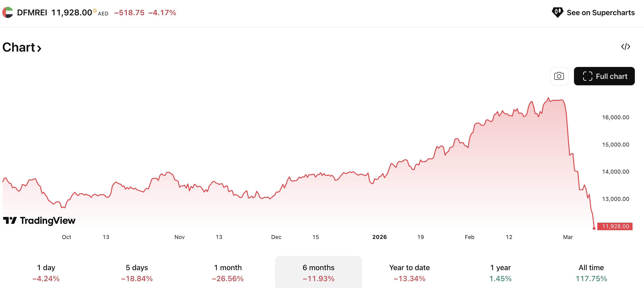Switch to Year to date range

click(x=409, y=272)
